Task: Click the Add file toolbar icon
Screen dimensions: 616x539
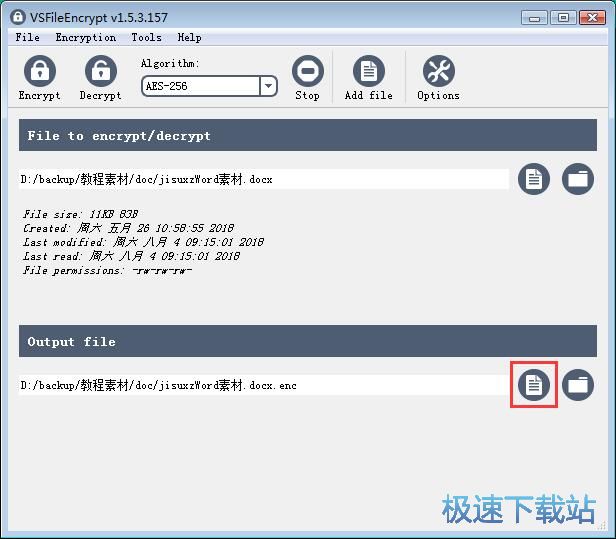Action: point(369,71)
